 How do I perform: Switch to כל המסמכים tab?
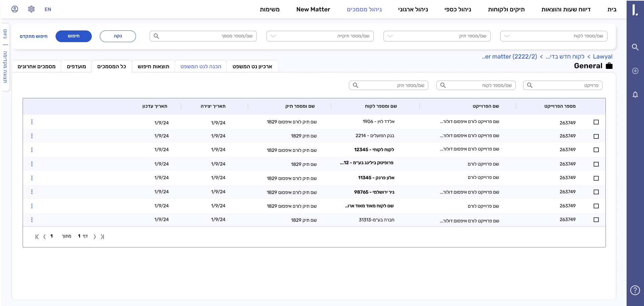[x=112, y=67]
